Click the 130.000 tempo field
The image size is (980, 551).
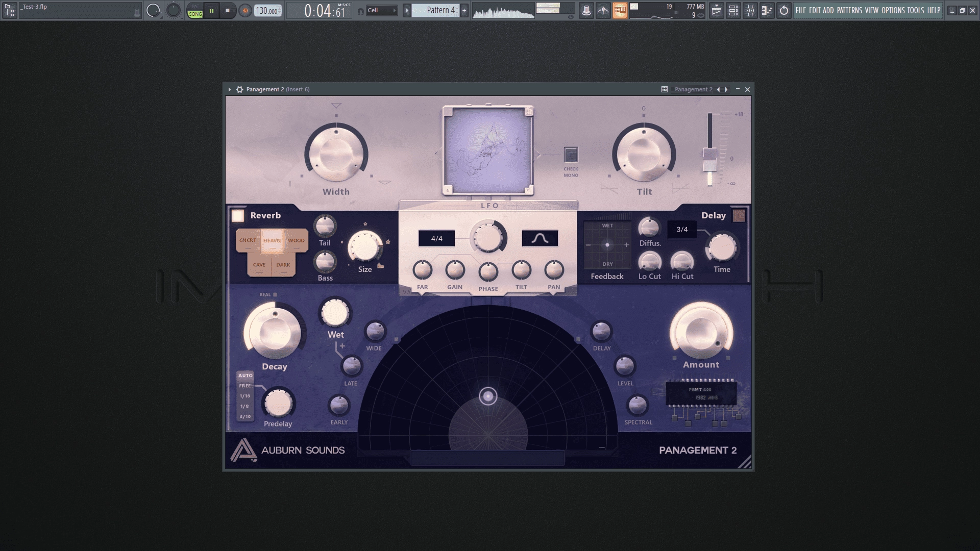pos(267,11)
